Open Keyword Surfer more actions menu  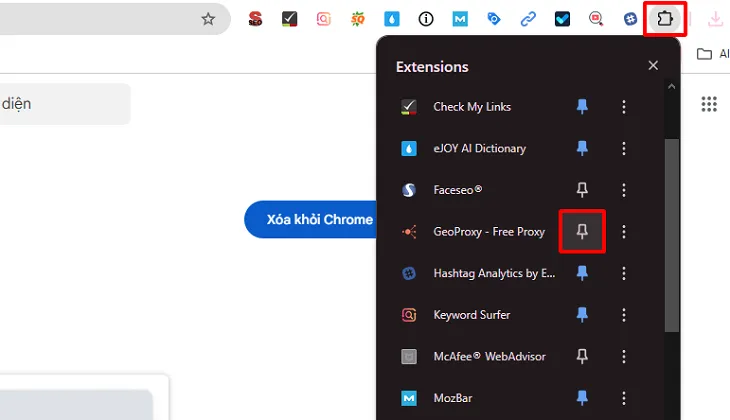(x=624, y=315)
